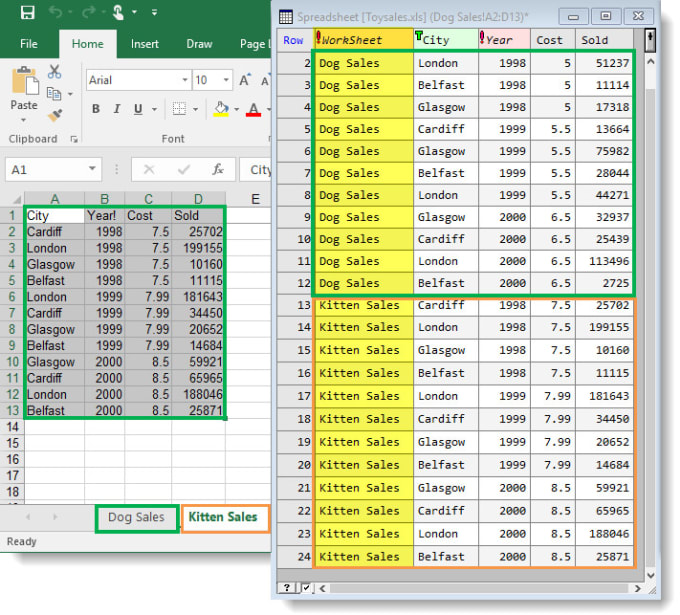This screenshot has width=680, height=615.
Task: Apply the red Font Color
Action: click(253, 109)
